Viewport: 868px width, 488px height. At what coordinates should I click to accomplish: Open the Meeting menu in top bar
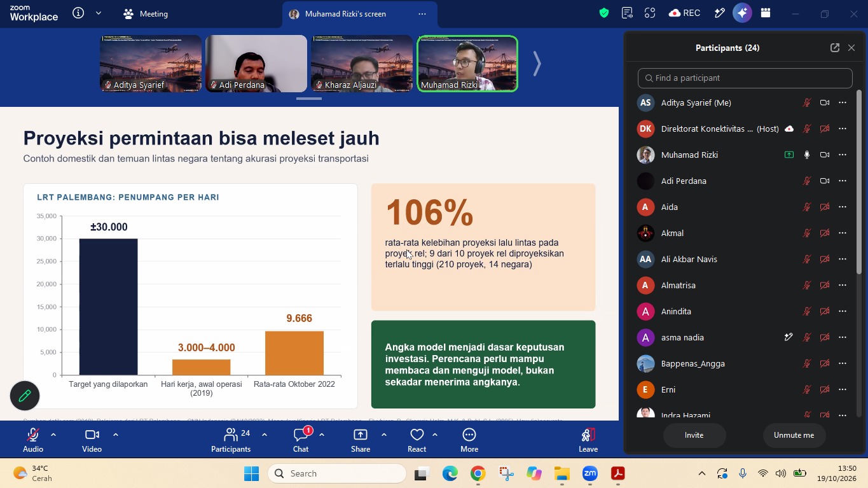[146, 13]
